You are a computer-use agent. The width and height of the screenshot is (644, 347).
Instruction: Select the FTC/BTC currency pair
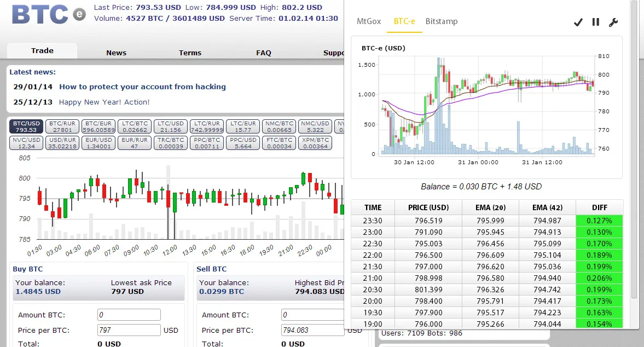(279, 143)
